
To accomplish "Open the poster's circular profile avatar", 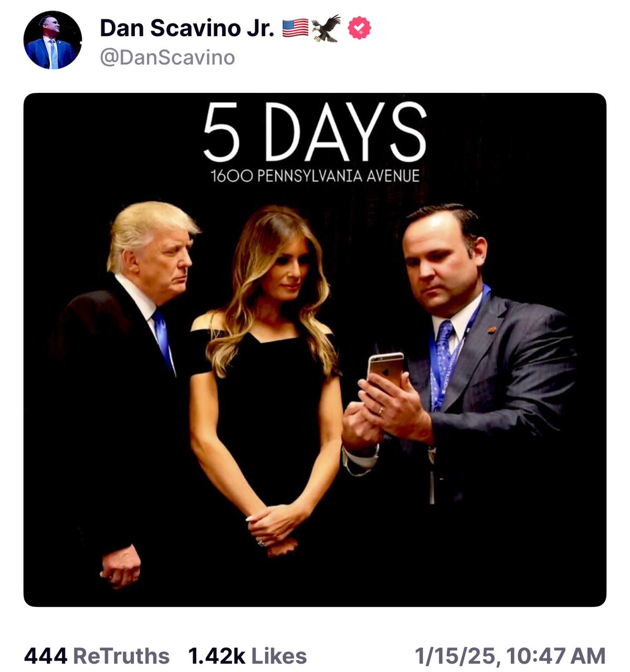I will (x=52, y=40).
